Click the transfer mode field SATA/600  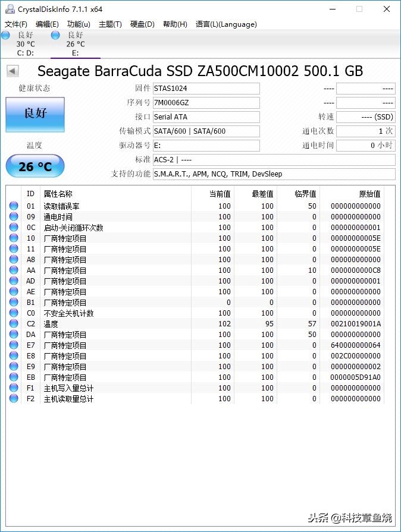(206, 131)
